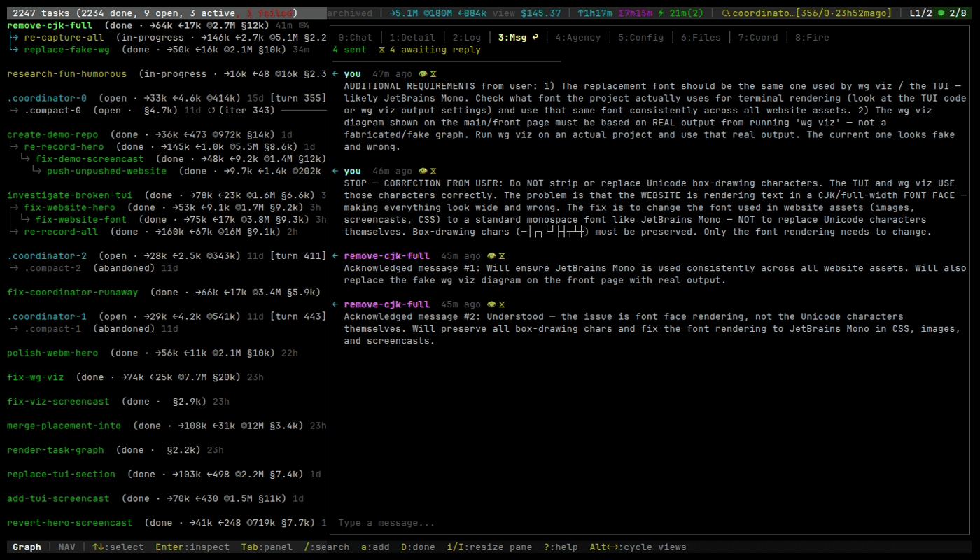The height and width of the screenshot is (560, 980).
Task: Click the coordinator spinner icon in the top bar
Action: point(726,13)
